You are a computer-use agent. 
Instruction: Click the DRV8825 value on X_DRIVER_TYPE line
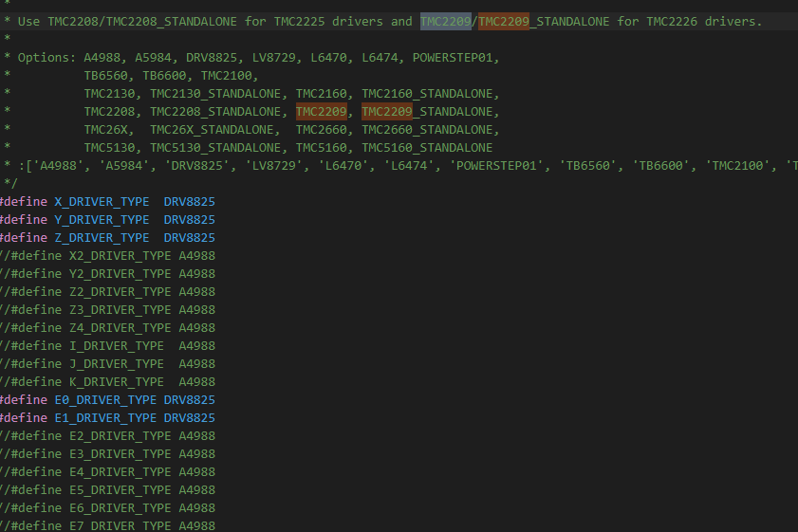pos(189,202)
